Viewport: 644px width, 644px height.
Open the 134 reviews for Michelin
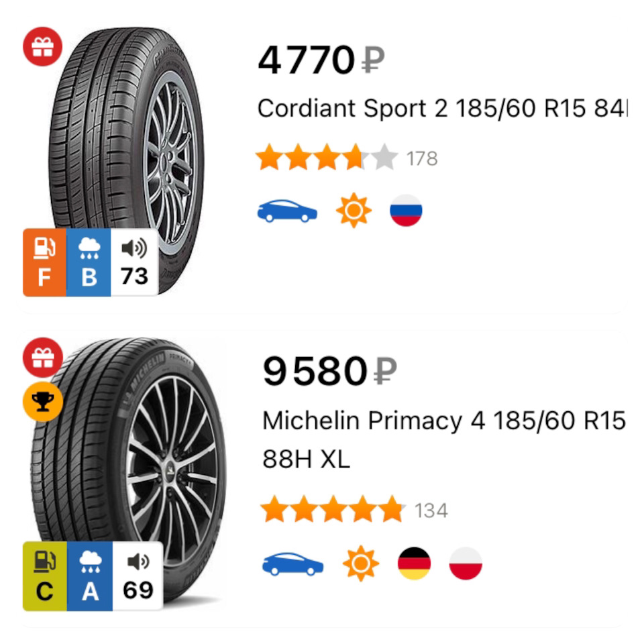click(431, 511)
